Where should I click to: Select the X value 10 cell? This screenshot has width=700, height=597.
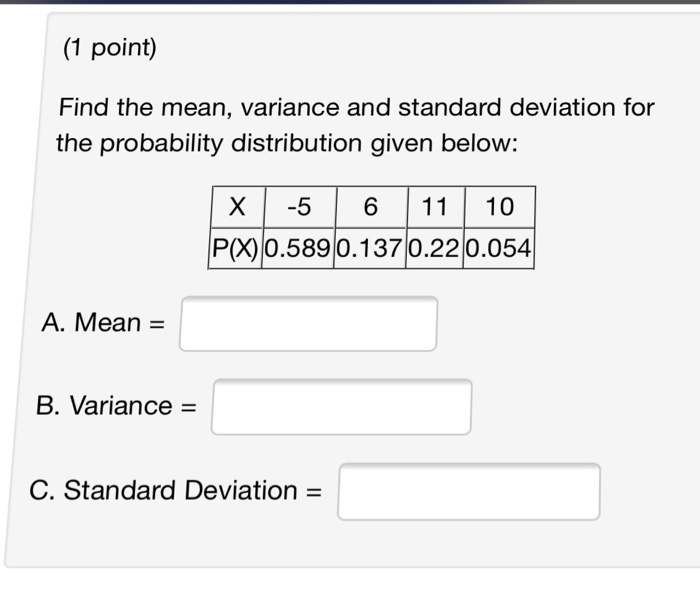click(x=499, y=207)
